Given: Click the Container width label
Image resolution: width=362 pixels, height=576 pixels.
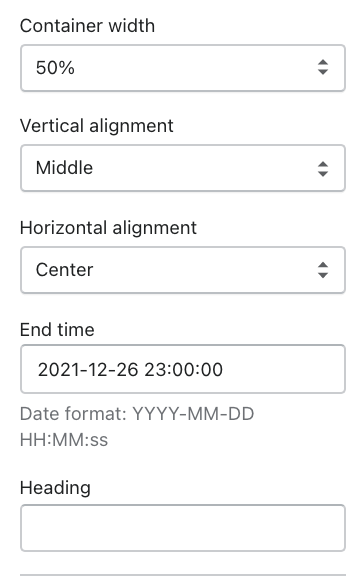Looking at the screenshot, I should coord(87,26).
